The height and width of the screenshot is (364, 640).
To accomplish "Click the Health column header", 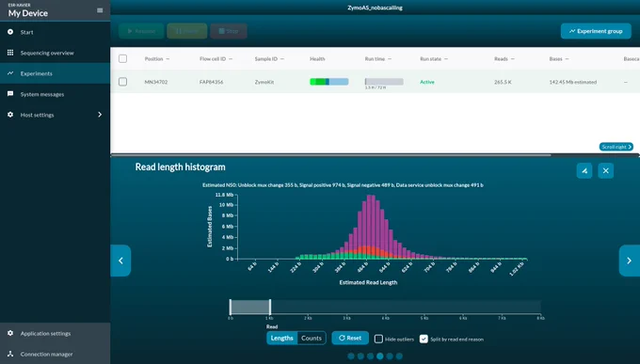I will coord(317,58).
